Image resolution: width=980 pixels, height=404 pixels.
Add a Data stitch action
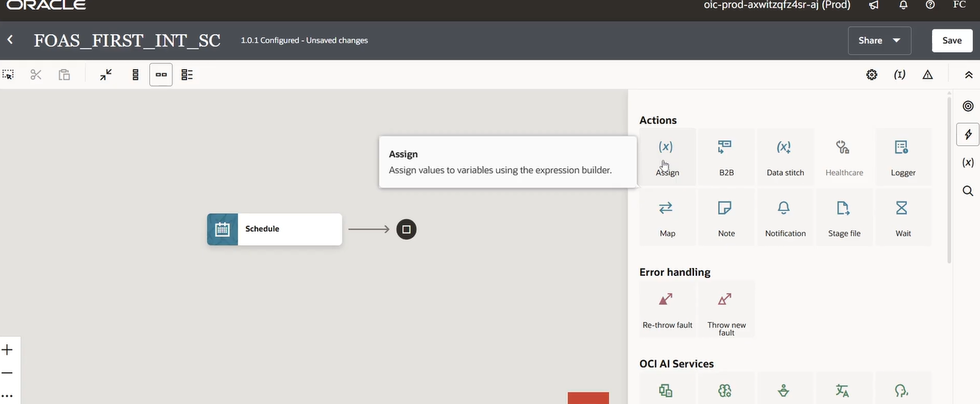click(x=785, y=157)
